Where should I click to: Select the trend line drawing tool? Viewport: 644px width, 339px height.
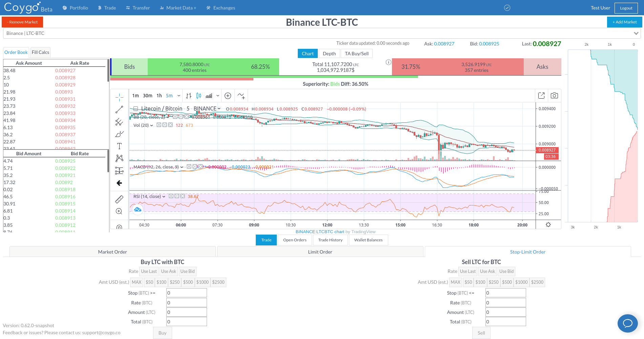(119, 110)
